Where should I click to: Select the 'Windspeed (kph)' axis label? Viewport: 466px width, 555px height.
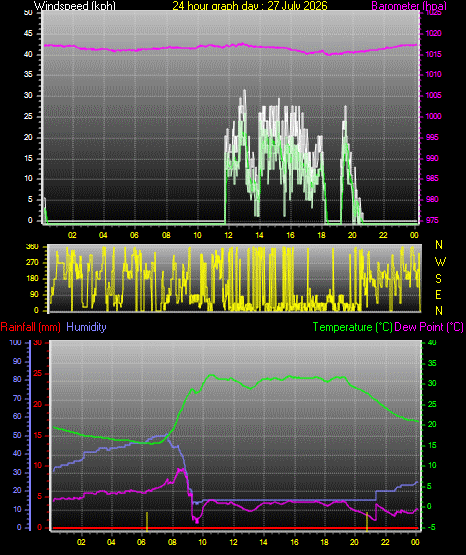[75, 6]
